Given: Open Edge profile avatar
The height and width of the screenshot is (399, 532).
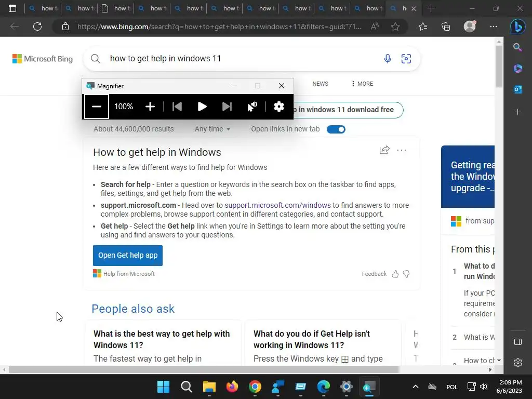Looking at the screenshot, I should 470,26.
